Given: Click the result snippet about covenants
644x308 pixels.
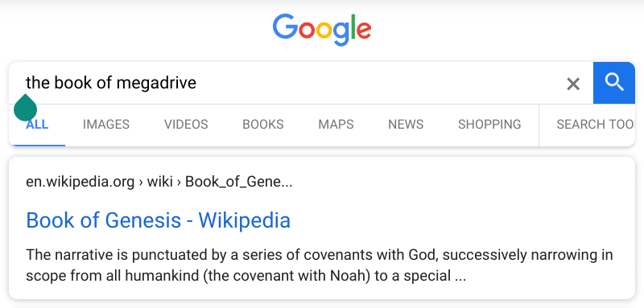Looking at the screenshot, I should click(319, 265).
